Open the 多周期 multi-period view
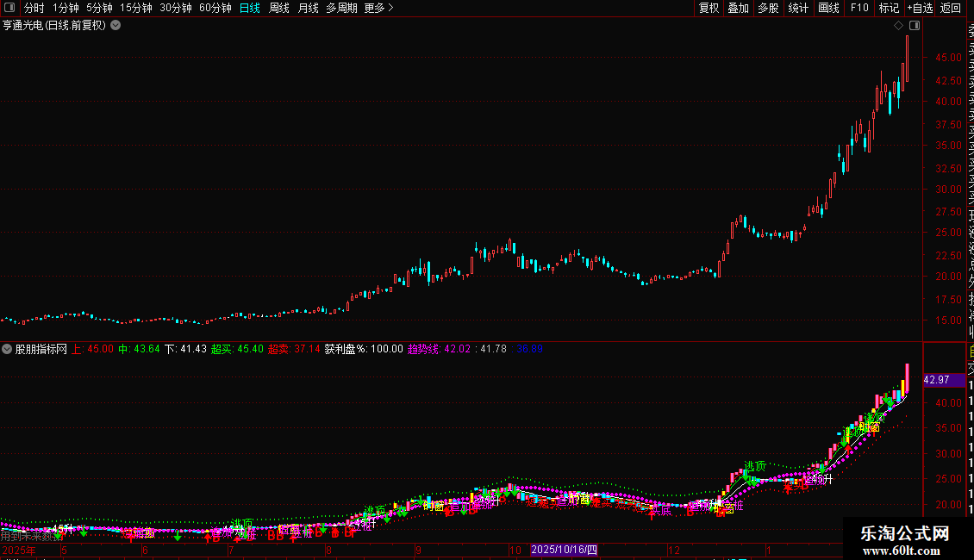This screenshot has width=974, height=560. click(341, 8)
